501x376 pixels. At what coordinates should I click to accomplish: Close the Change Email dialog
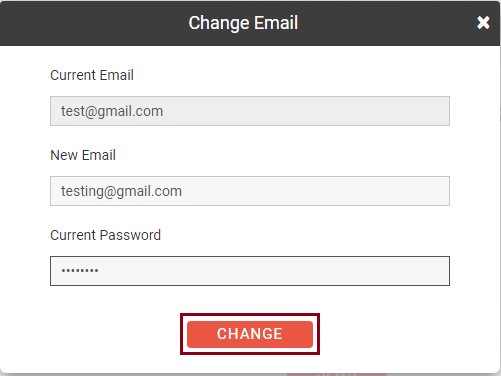coord(483,23)
